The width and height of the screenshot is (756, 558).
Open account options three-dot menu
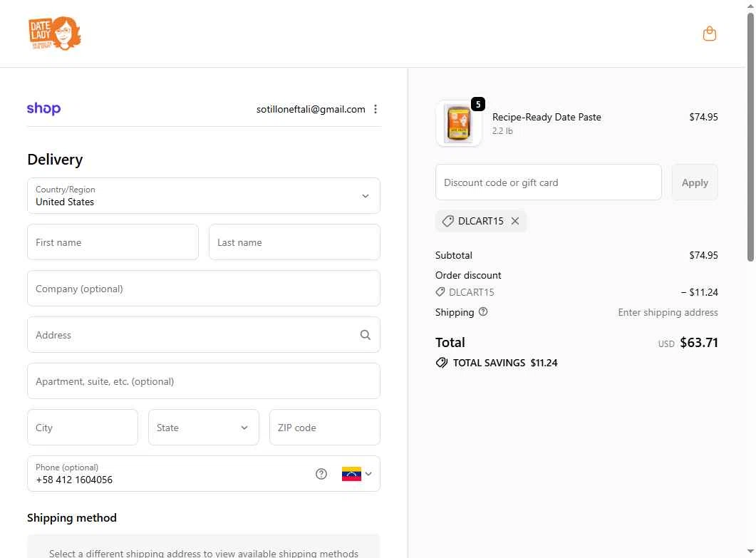(375, 109)
